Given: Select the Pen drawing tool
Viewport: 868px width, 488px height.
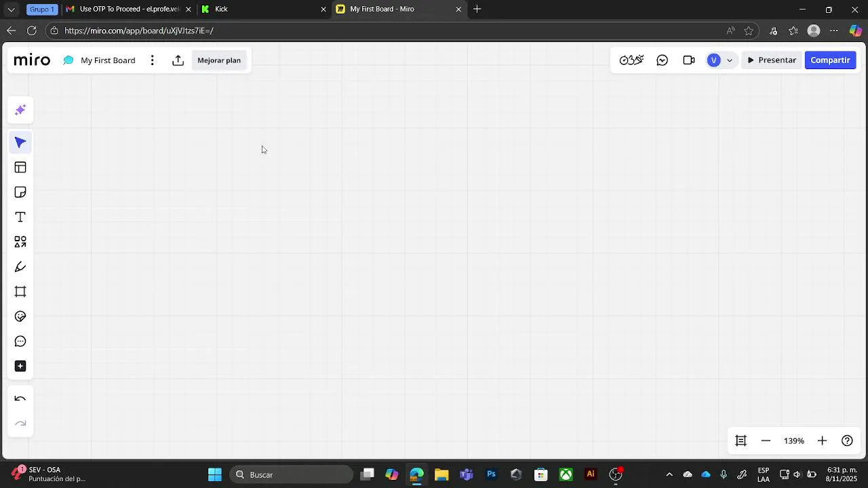Looking at the screenshot, I should 20,267.
